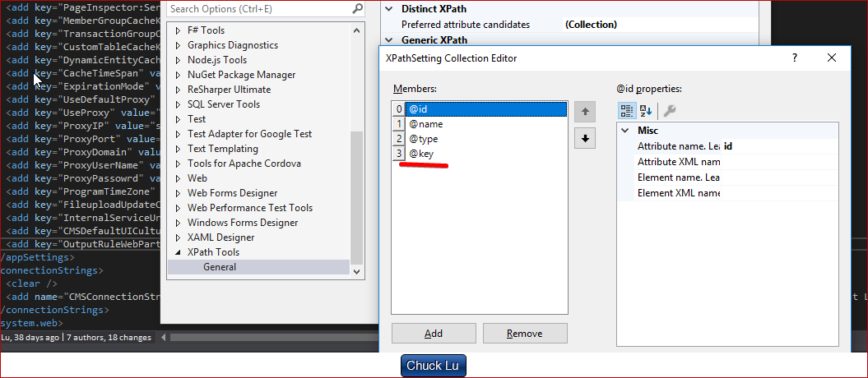
Task: Switch properties to Categorized view
Action: [x=627, y=111]
